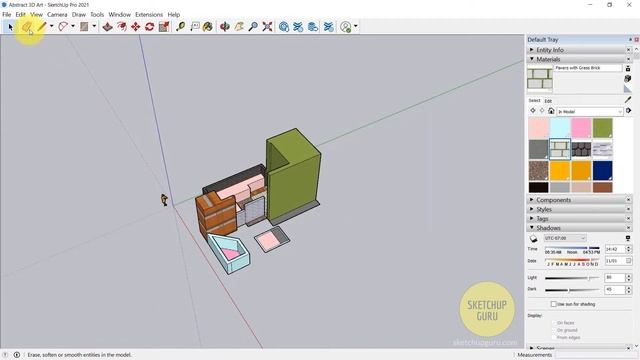This screenshot has width=640, height=360.
Task: Open the Extension Manager icon
Action: tap(328, 27)
